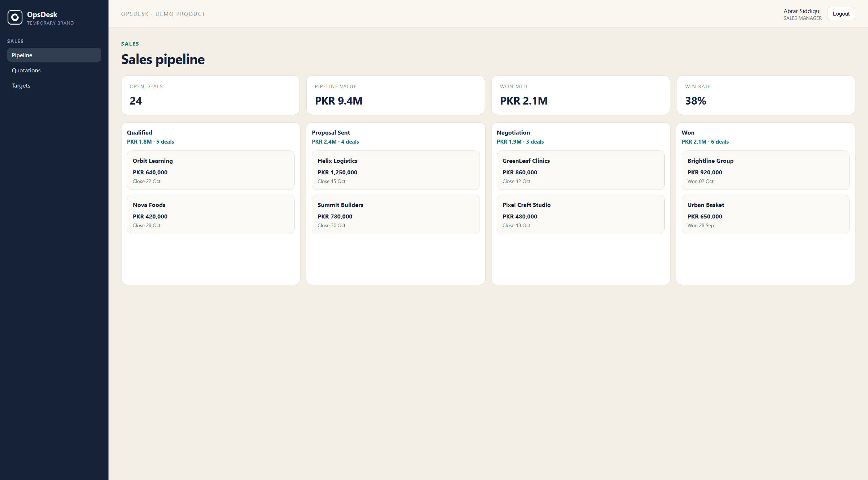Click 'PKR 1.9M · 3 deals' summary
The height and width of the screenshot is (480, 868).
[x=520, y=142]
